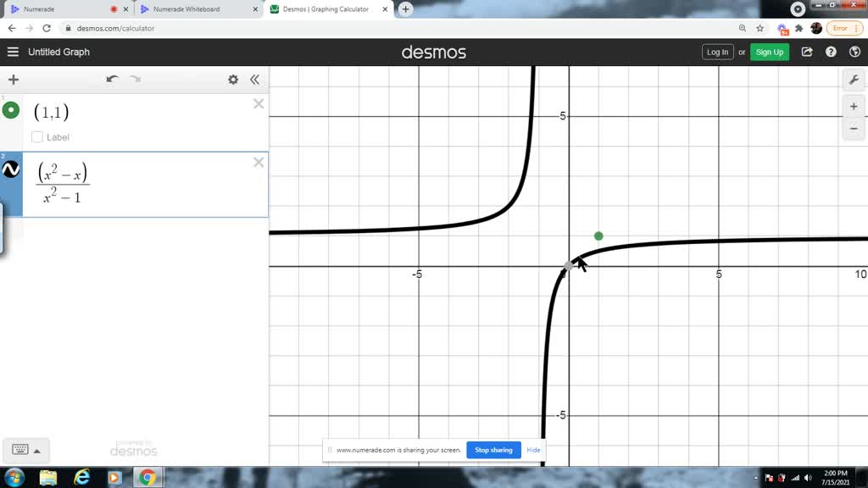This screenshot has height=488, width=868.
Task: Open media player from taskbar
Action: [114, 477]
